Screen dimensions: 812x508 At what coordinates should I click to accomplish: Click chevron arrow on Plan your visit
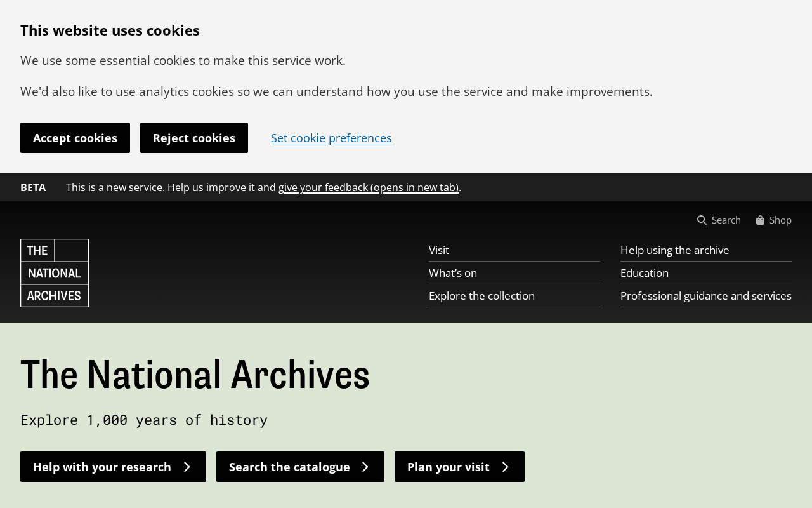[506, 467]
